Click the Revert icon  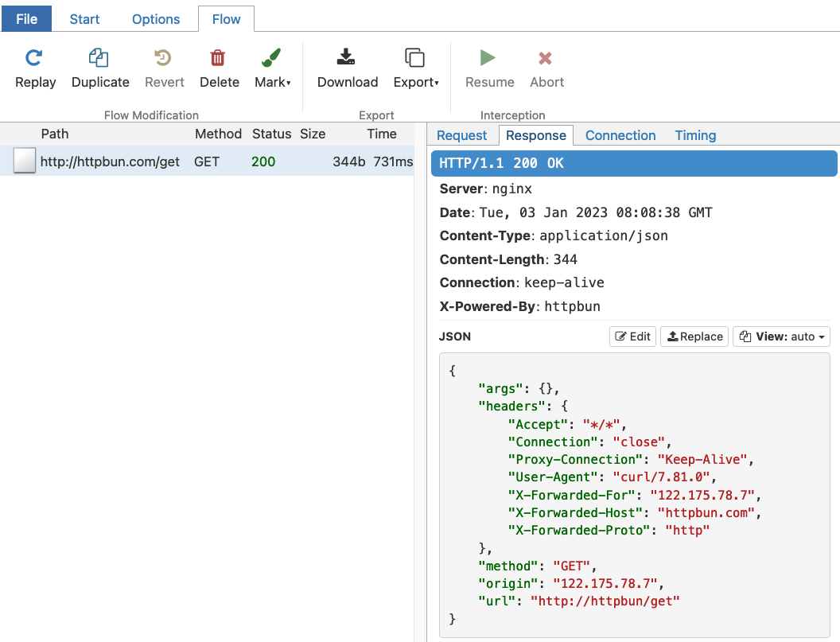tap(163, 58)
